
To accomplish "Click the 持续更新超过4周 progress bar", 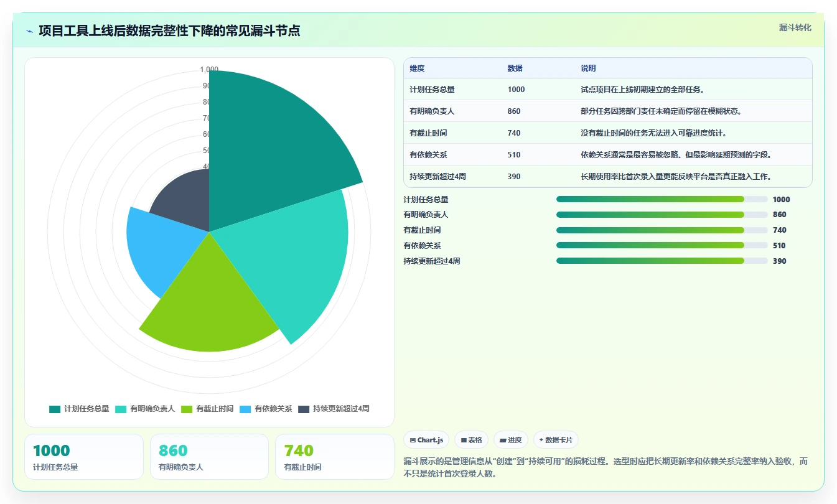I will [662, 261].
